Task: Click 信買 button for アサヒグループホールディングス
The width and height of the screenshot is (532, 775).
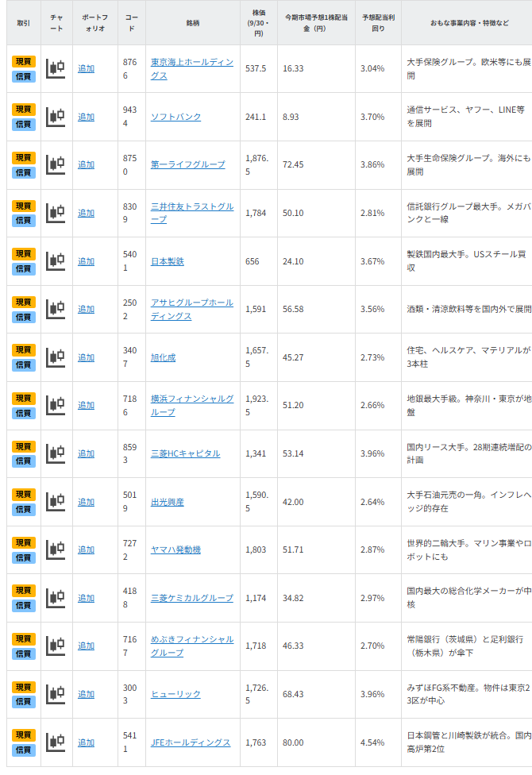Action: (x=24, y=317)
